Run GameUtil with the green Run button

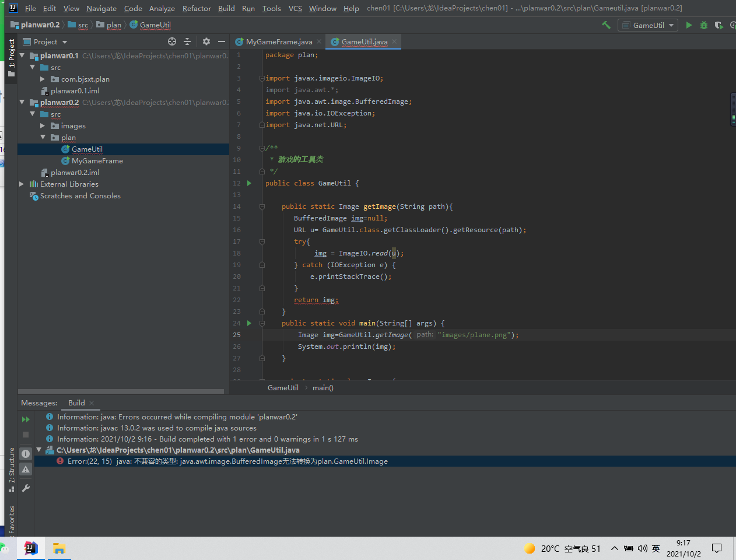[x=689, y=25]
